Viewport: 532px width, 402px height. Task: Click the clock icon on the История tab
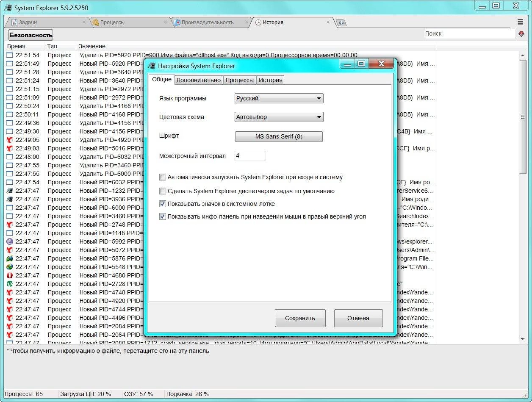coord(258,22)
